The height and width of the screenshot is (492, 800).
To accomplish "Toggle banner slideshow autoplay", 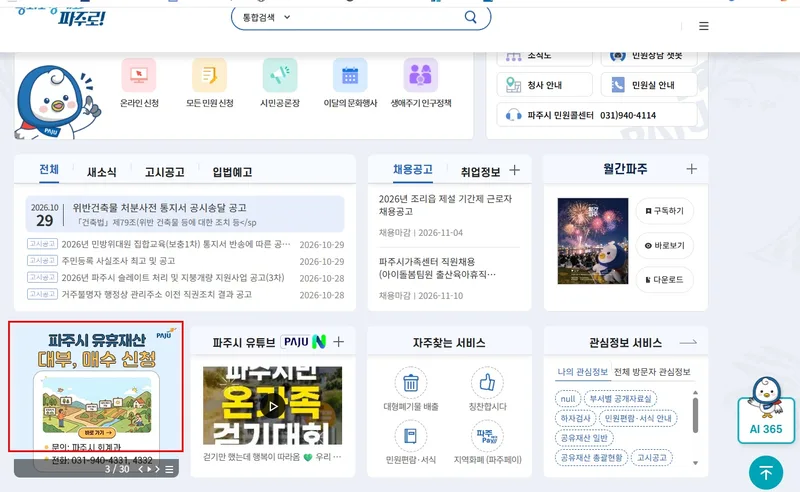I will 149,469.
